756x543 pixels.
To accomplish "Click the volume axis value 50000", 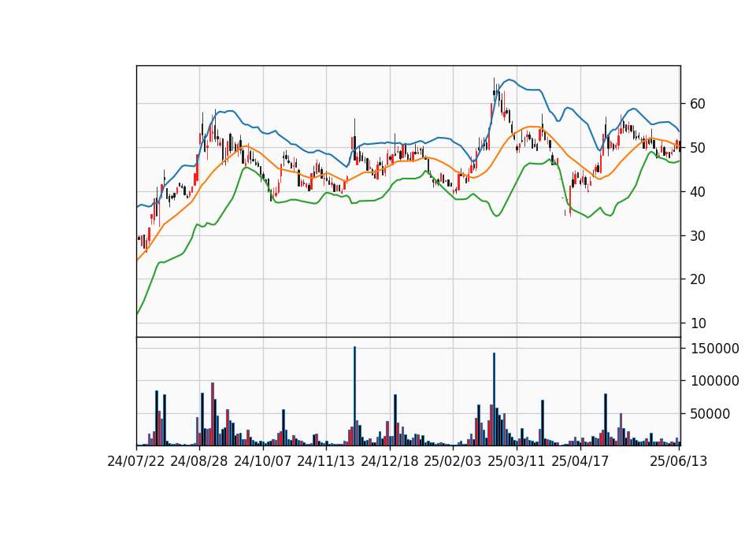I will (710, 414).
